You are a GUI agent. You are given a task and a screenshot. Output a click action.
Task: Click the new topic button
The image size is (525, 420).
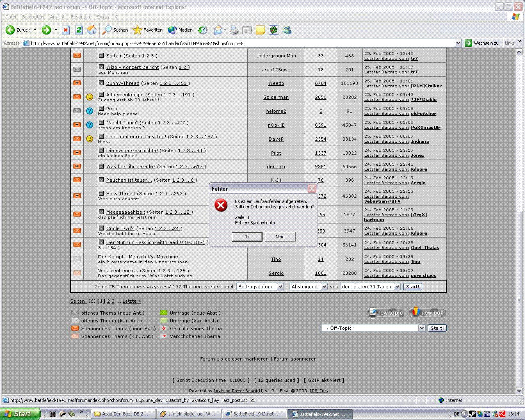386,313
